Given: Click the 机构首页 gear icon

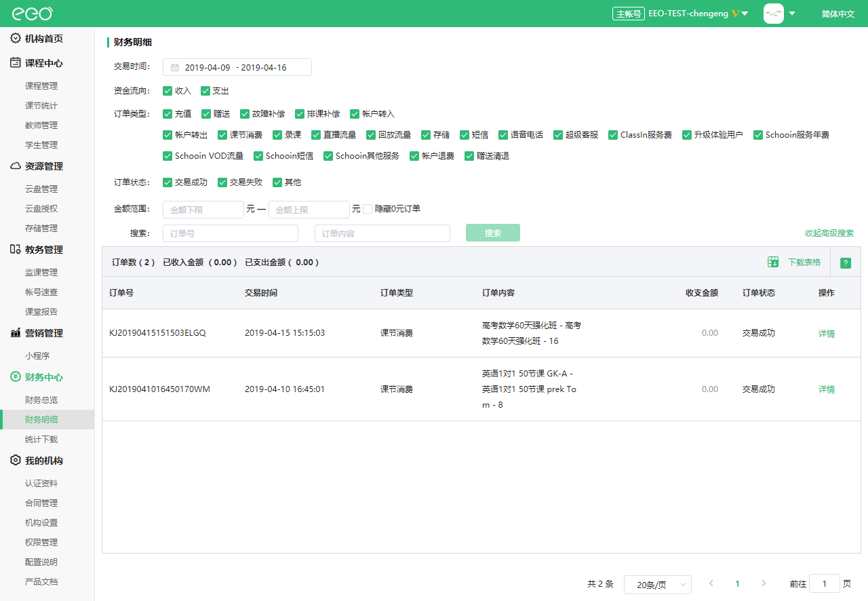Looking at the screenshot, I should [16, 39].
